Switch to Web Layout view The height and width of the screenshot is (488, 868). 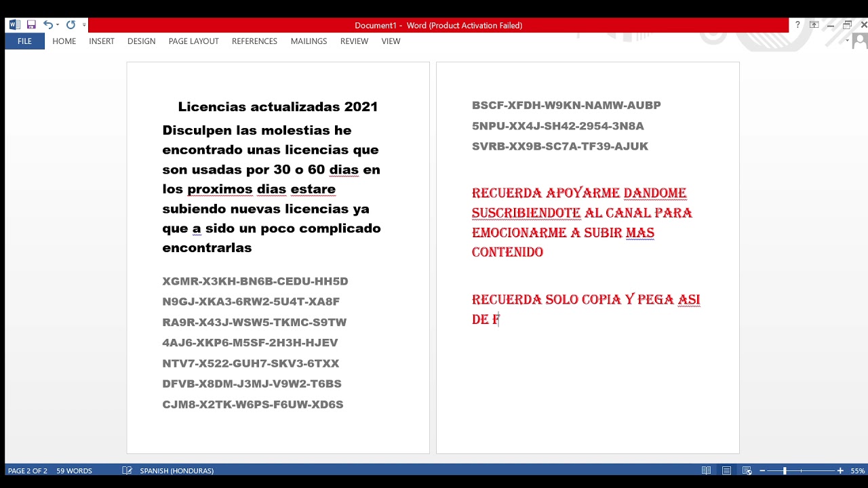747,470
